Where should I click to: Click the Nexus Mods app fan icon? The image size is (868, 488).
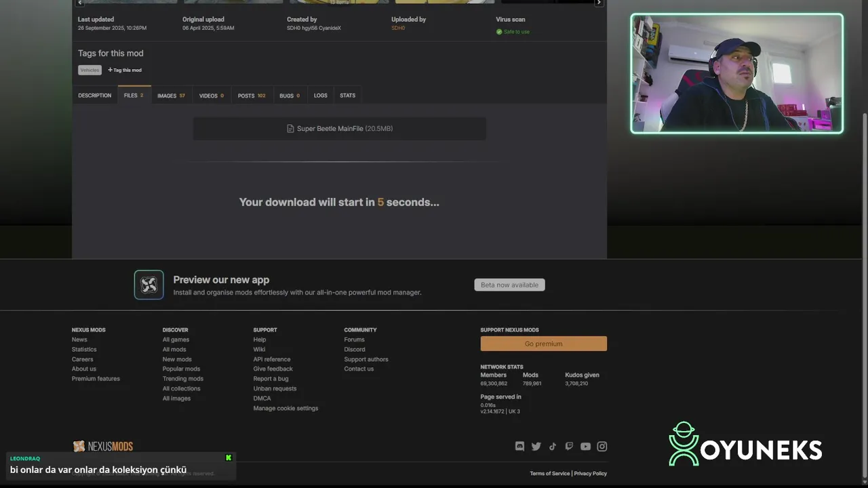(149, 285)
